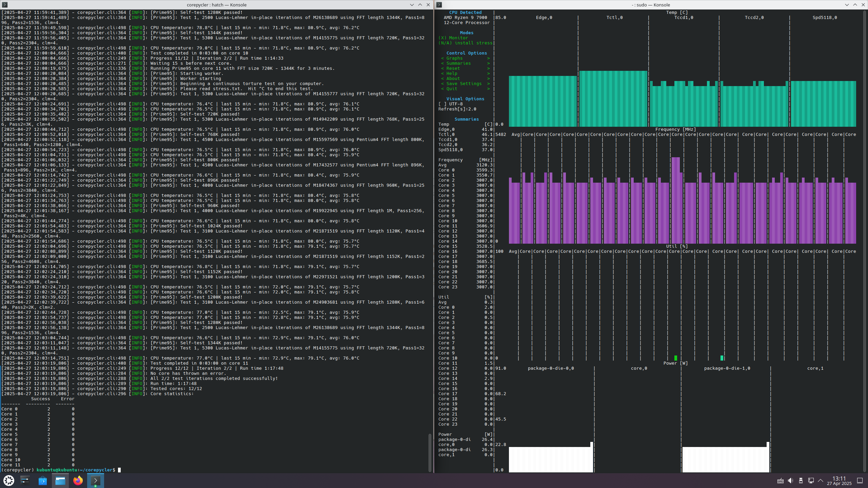Open keyboard layout tray icon

pyautogui.click(x=780, y=481)
